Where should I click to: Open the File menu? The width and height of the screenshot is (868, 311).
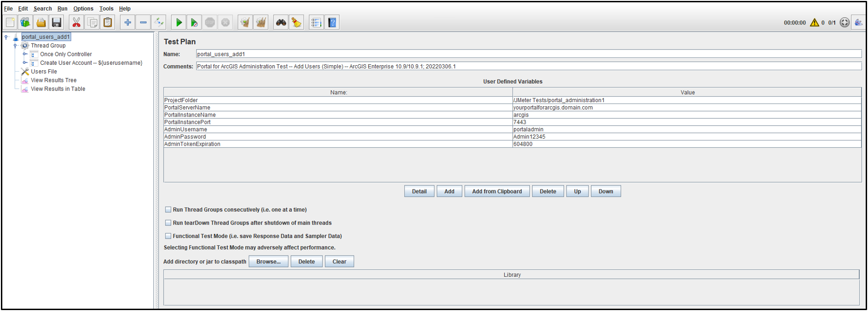tap(8, 8)
